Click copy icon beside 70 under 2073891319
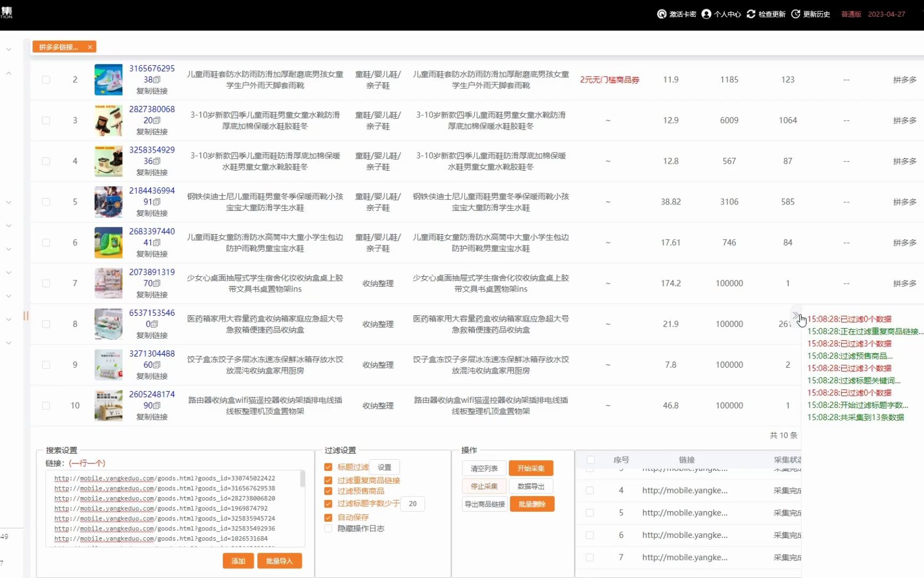This screenshot has height=578, width=924. point(157,283)
